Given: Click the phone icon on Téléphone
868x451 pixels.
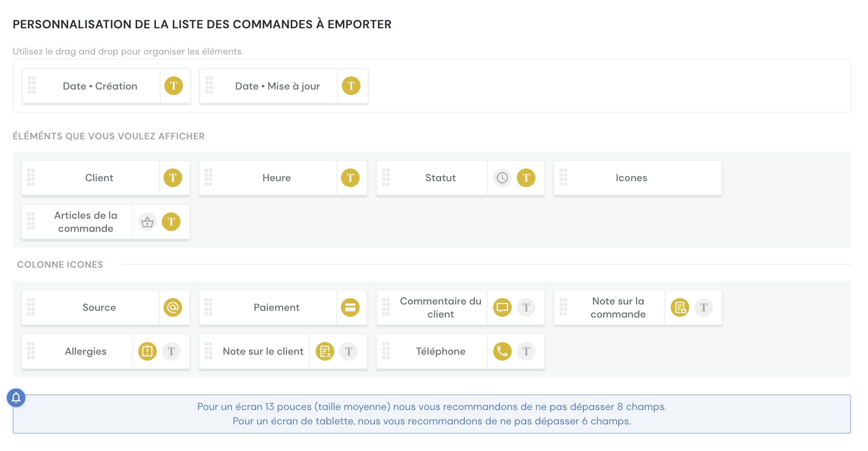Looking at the screenshot, I should (502, 351).
